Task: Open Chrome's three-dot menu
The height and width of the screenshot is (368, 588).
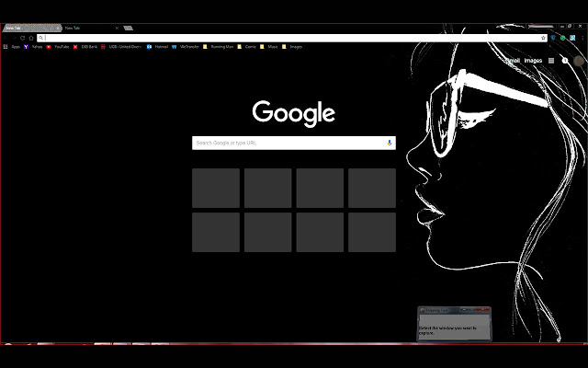Action: click(x=582, y=38)
